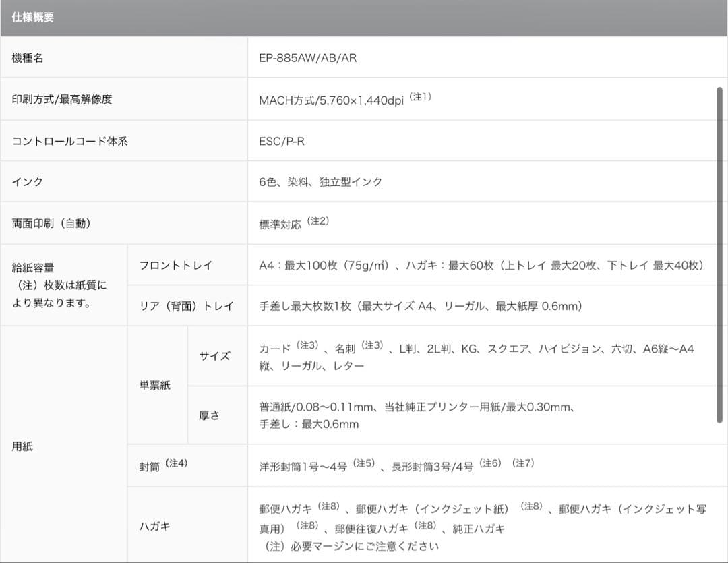Open footnote 注6 after 長形封筒3号/4号
This screenshot has width=728, height=563.
[490, 463]
